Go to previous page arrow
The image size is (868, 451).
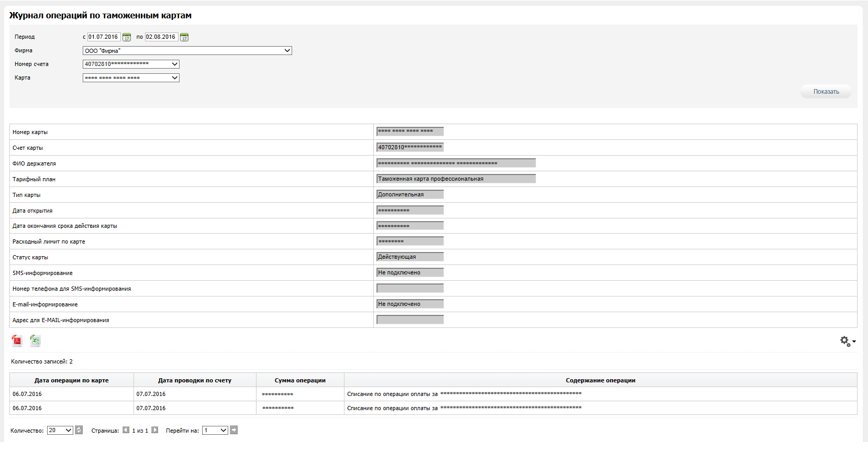tap(126, 430)
